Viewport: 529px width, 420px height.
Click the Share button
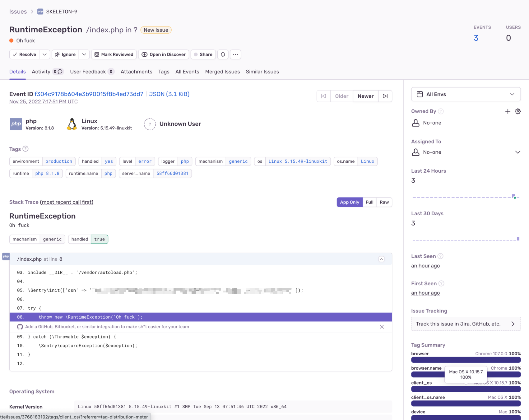(203, 54)
